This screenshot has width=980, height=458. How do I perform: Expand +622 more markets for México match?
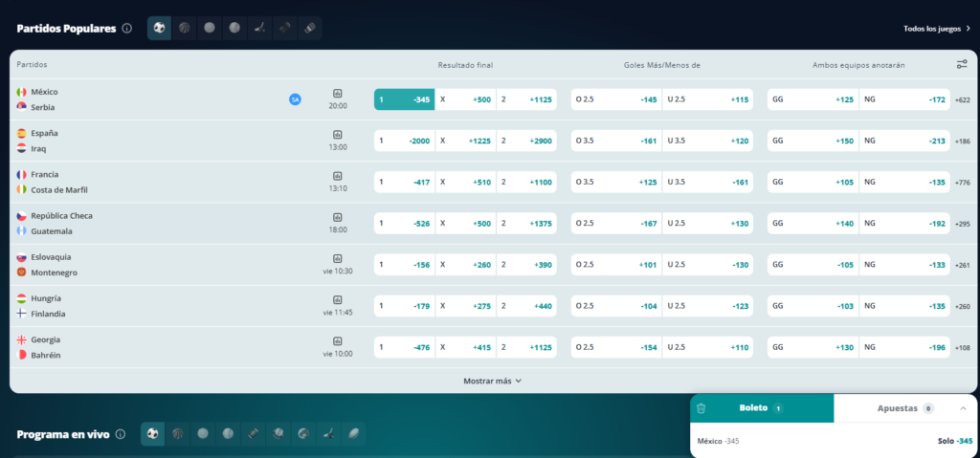(x=963, y=100)
